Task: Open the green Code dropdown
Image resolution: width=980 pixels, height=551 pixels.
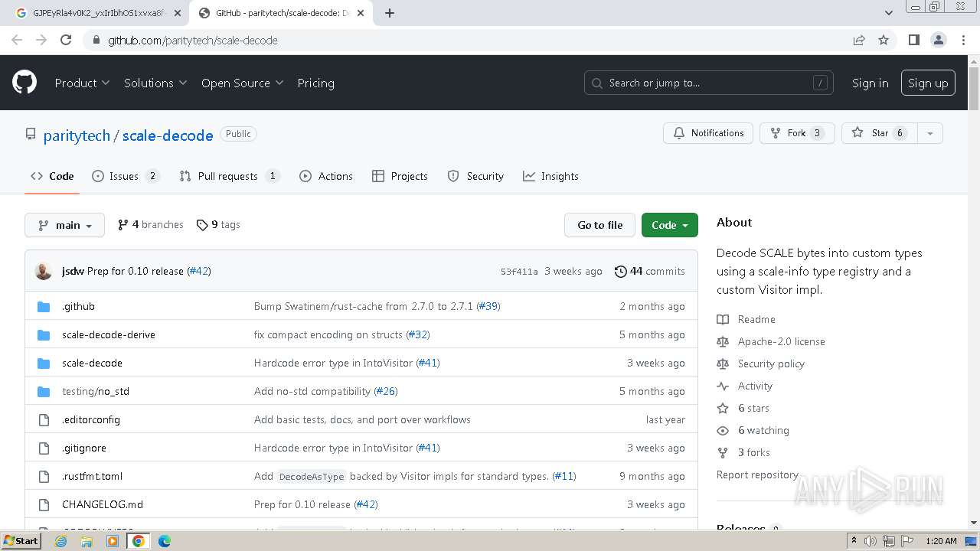Action: 670,225
